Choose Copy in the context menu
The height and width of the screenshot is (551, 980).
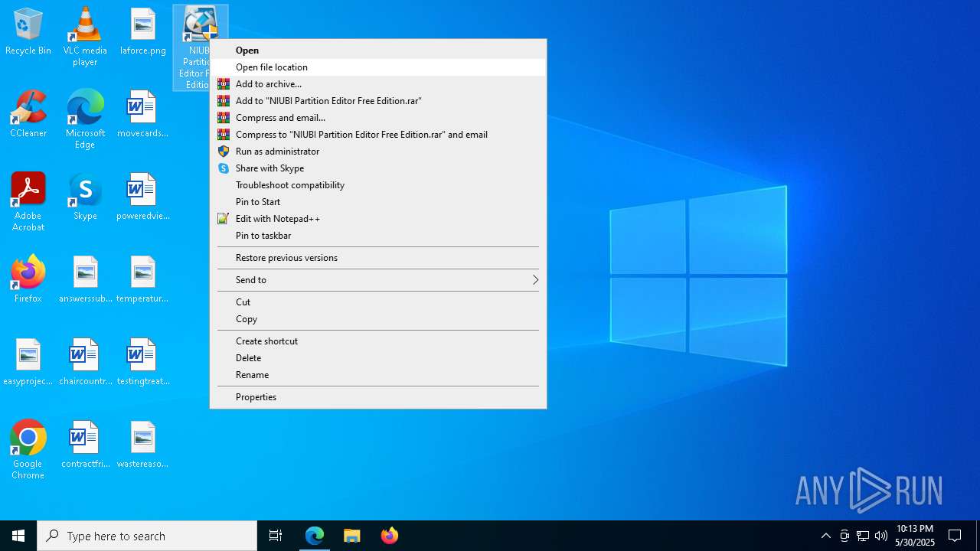(x=378, y=319)
